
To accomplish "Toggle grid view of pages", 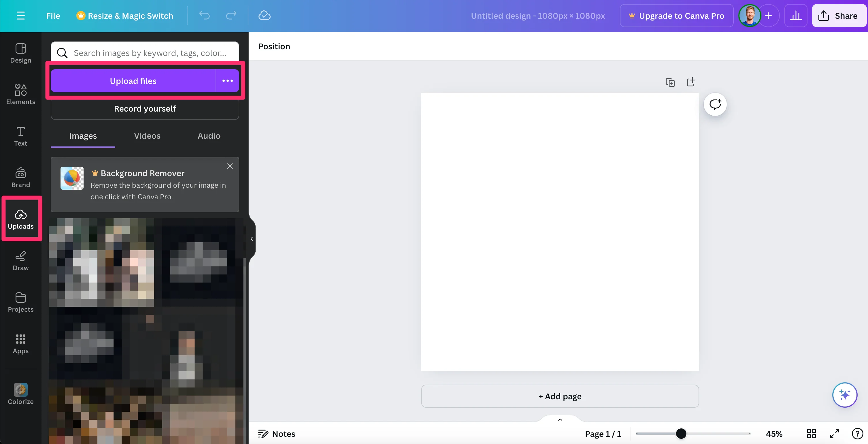I will point(811,434).
